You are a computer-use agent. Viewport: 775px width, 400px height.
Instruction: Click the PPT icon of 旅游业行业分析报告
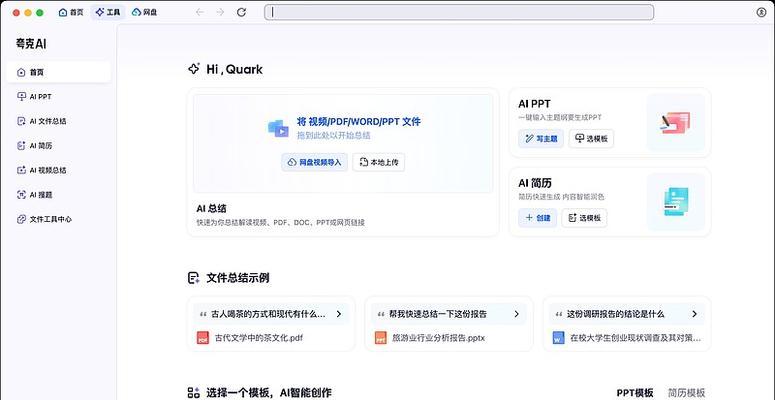(x=381, y=339)
